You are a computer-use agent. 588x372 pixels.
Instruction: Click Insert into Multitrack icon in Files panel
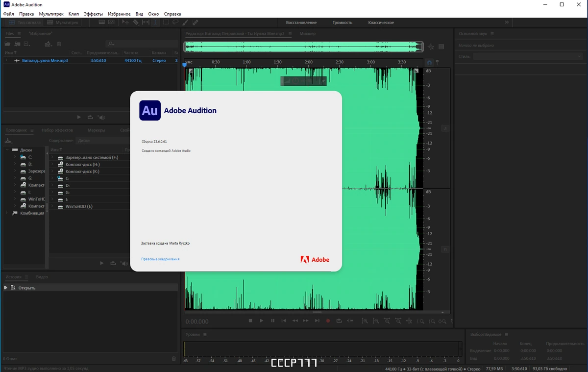pos(49,44)
